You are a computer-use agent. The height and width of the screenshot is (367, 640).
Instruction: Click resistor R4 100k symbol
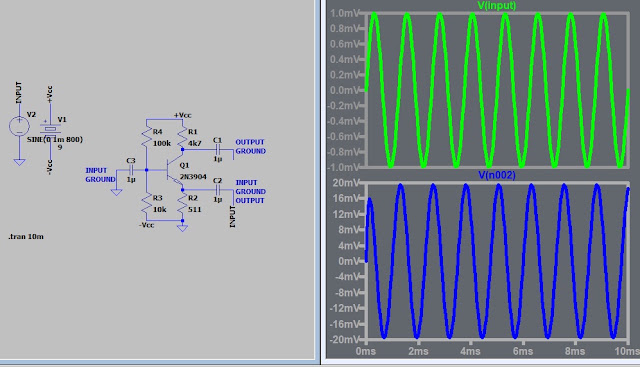[147, 137]
